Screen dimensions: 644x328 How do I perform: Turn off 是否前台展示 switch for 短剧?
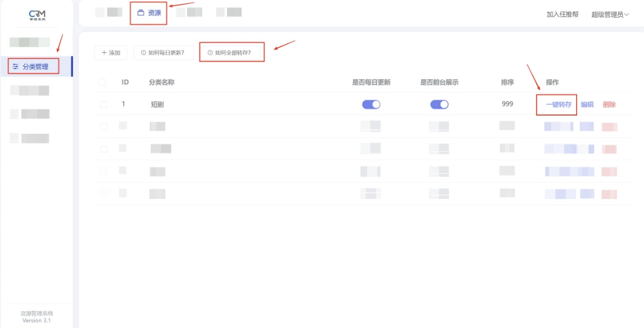(439, 104)
